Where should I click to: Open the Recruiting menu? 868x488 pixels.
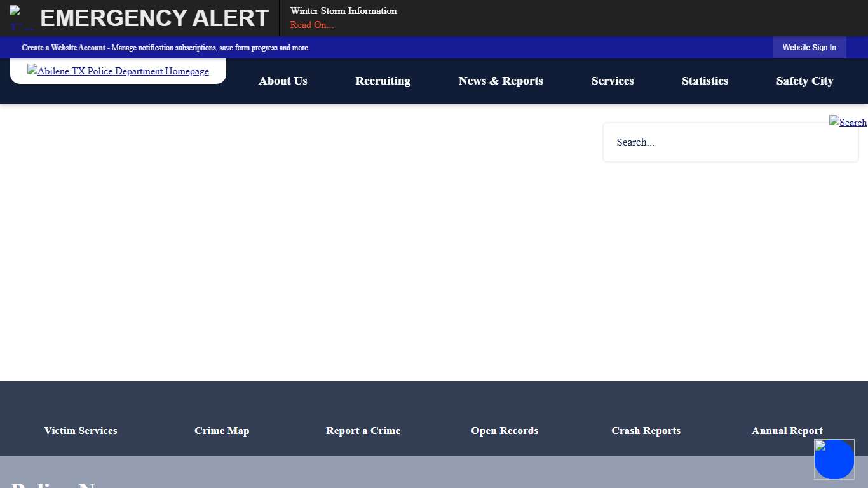click(383, 81)
